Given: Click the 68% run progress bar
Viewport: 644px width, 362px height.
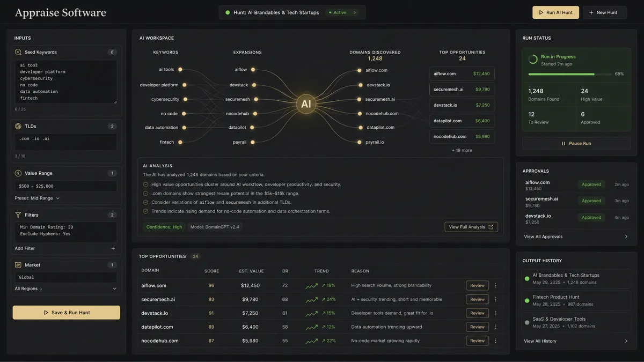Looking at the screenshot, I should 569,74.
